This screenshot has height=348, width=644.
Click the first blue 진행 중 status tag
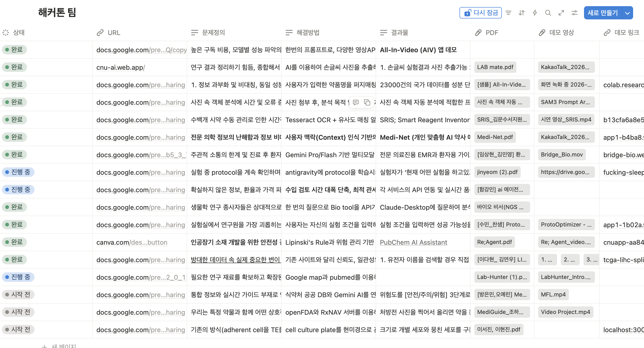(x=18, y=172)
